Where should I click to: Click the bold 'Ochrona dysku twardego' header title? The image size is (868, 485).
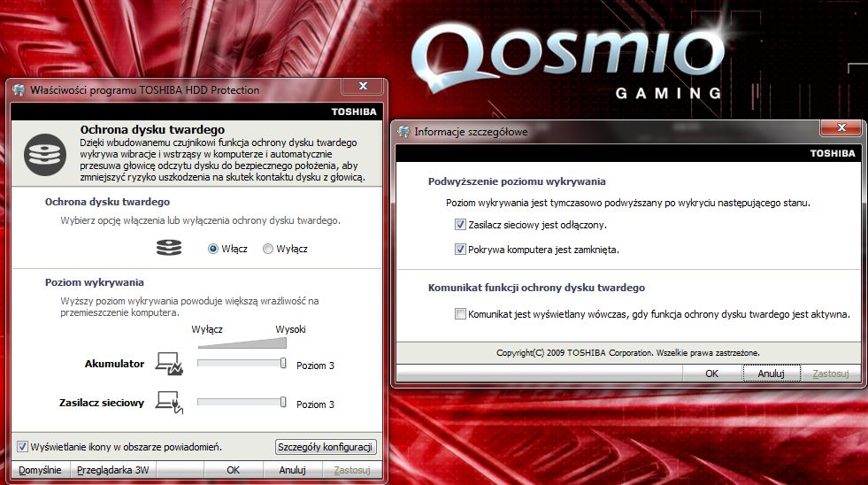152,129
